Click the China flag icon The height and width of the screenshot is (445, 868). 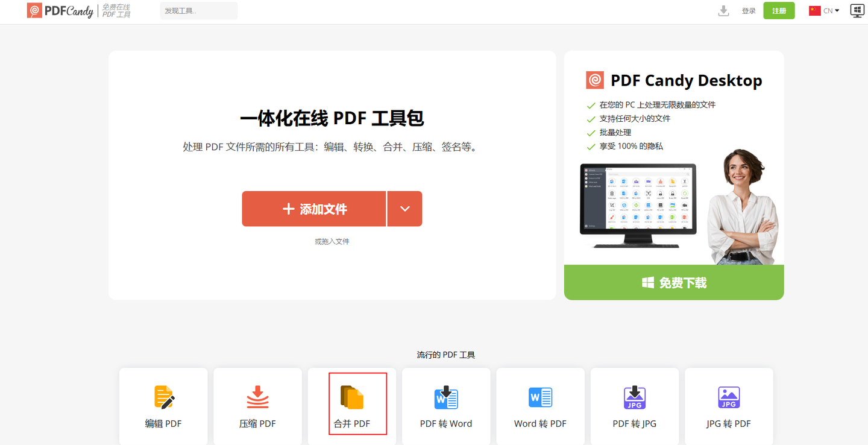click(x=815, y=10)
